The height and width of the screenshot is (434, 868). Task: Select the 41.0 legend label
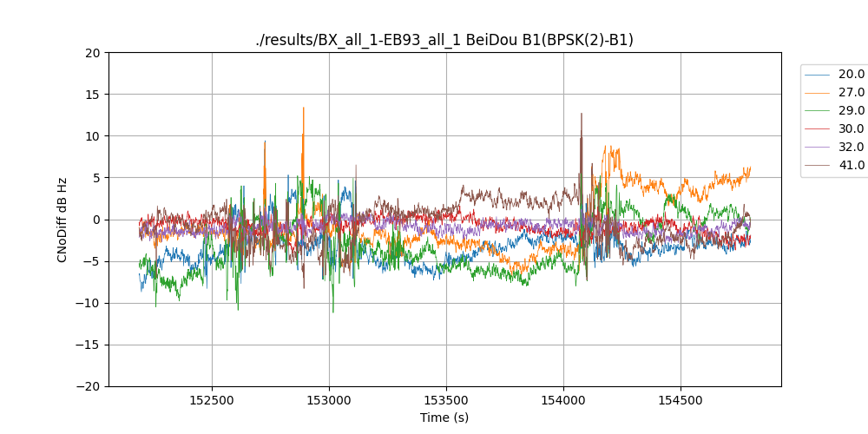[x=852, y=166]
